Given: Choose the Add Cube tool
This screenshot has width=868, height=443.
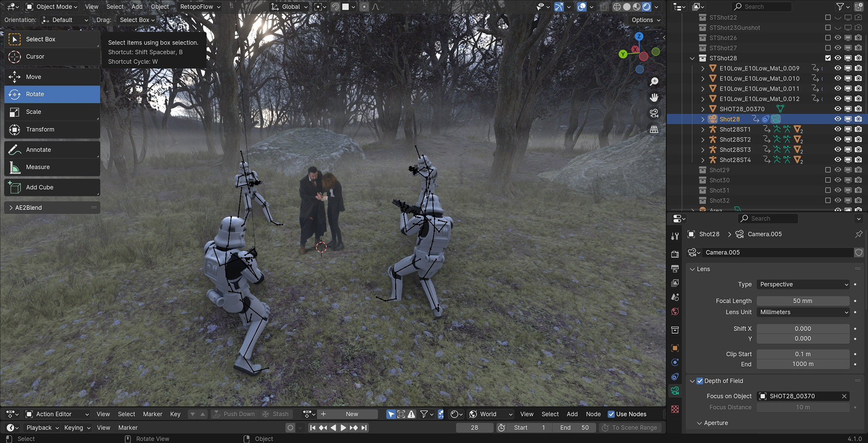Looking at the screenshot, I should (52, 187).
